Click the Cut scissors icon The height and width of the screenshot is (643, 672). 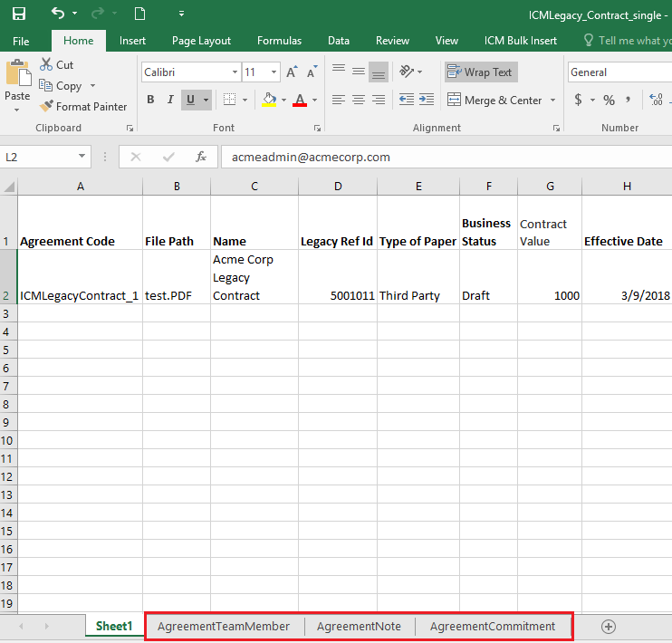(x=47, y=64)
